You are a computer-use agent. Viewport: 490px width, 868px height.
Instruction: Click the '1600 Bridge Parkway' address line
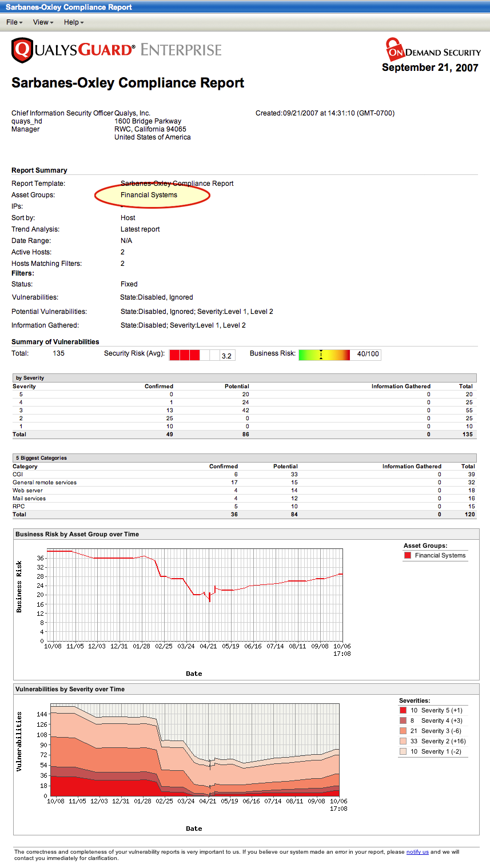coord(148,121)
